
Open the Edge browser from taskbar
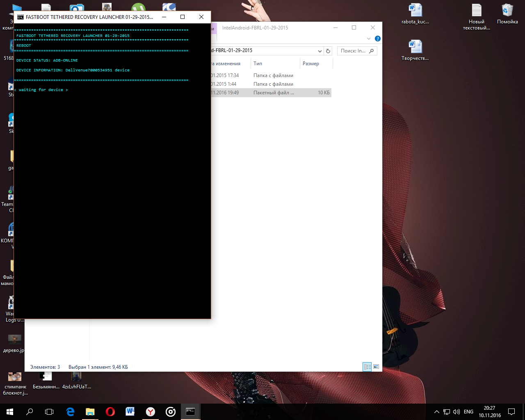pyautogui.click(x=70, y=412)
